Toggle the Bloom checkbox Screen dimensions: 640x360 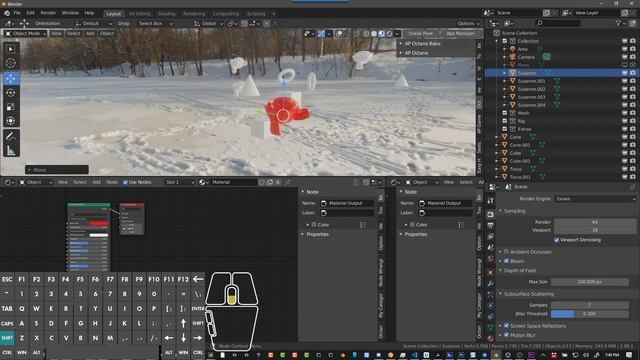tap(506, 261)
